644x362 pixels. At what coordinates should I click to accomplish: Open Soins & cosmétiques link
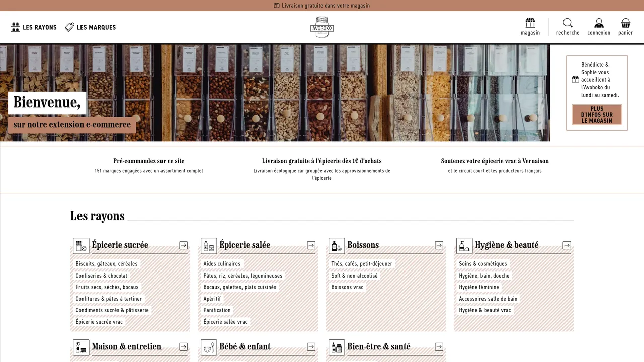coord(483,264)
